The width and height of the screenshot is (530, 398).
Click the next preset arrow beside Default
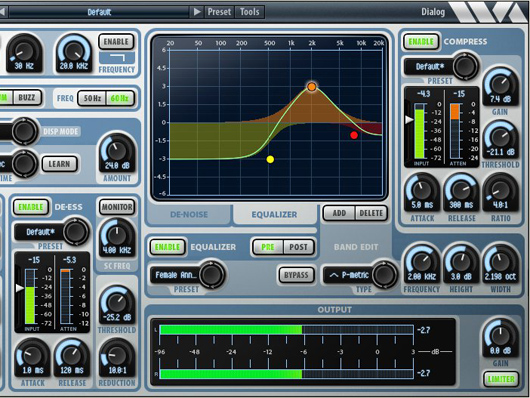[197, 12]
